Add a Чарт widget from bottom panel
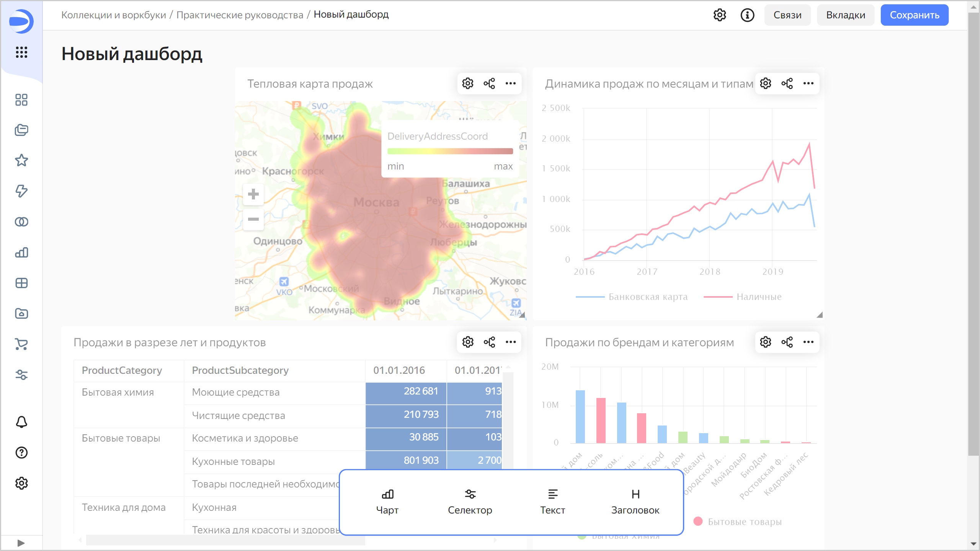The height and width of the screenshot is (551, 980). pyautogui.click(x=387, y=501)
